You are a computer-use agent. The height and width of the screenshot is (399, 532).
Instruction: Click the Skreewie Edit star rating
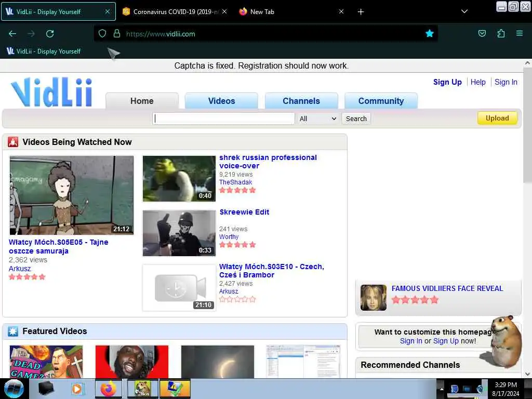click(x=237, y=245)
